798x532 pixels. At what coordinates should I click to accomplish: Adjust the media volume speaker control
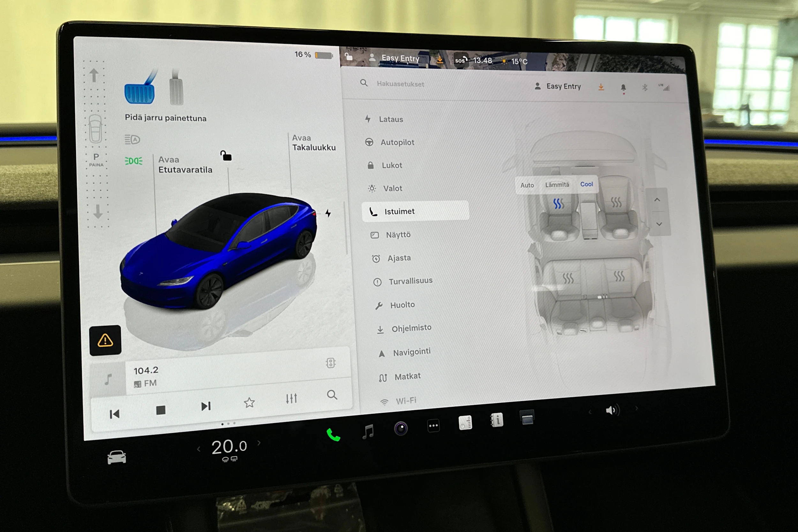(x=613, y=410)
